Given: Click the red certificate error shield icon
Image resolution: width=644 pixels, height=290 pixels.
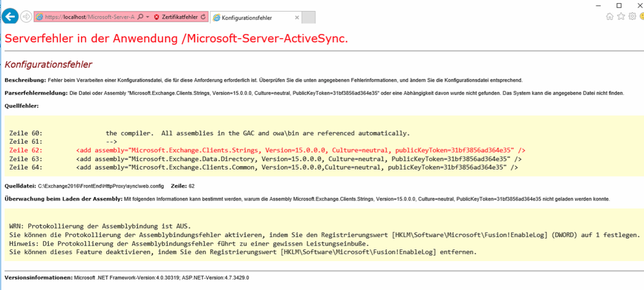Looking at the screenshot, I should pyautogui.click(x=156, y=17).
